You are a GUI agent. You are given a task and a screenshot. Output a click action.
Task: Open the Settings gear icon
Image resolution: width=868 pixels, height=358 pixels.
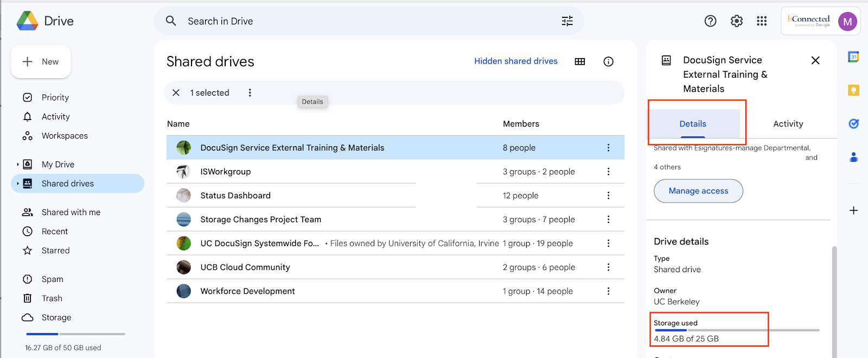(736, 21)
